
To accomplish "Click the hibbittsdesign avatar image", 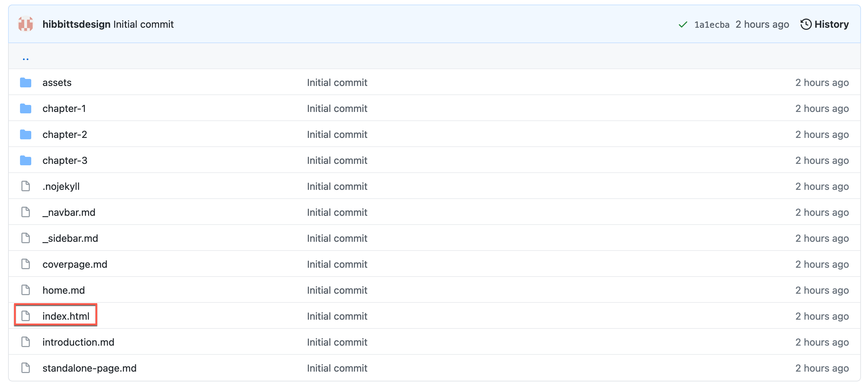I will 26,24.
